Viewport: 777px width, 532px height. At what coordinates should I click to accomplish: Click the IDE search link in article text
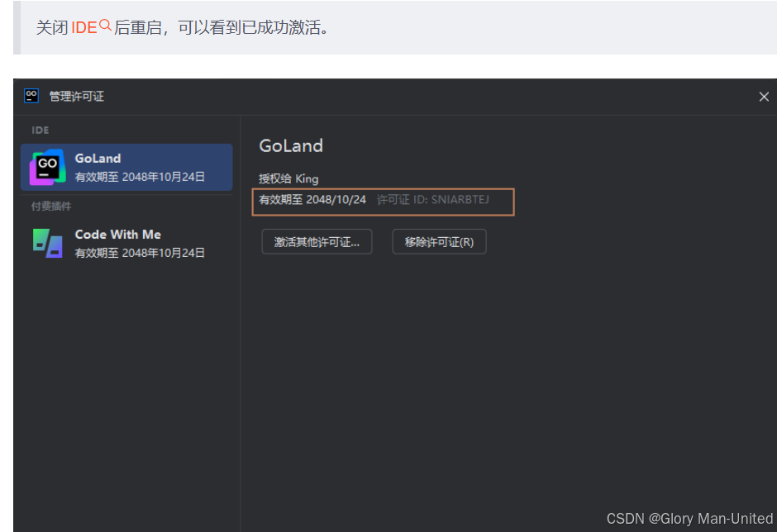click(x=91, y=27)
